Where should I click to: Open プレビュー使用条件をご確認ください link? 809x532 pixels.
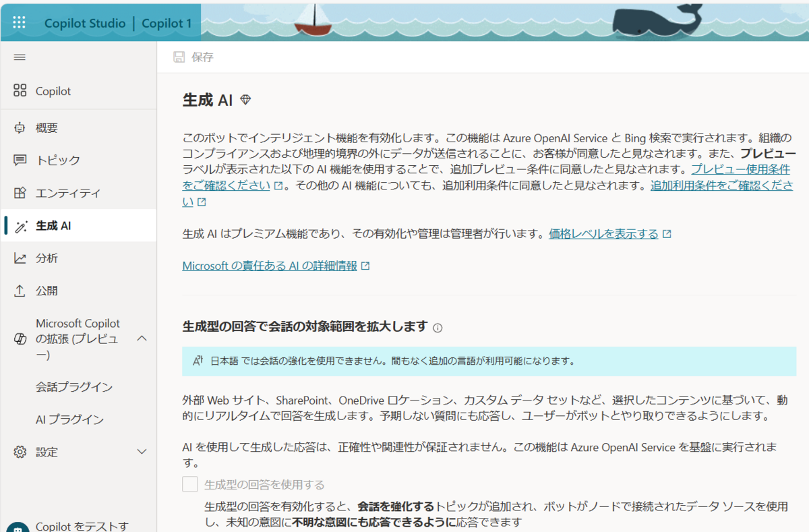pos(485,177)
